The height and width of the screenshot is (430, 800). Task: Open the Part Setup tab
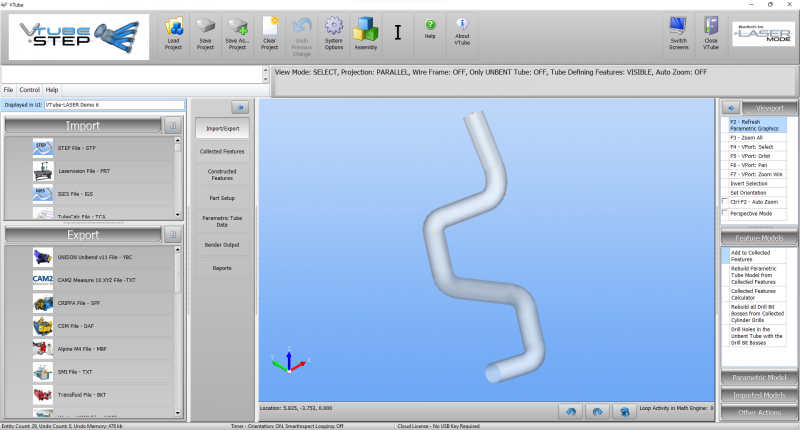tap(222, 198)
